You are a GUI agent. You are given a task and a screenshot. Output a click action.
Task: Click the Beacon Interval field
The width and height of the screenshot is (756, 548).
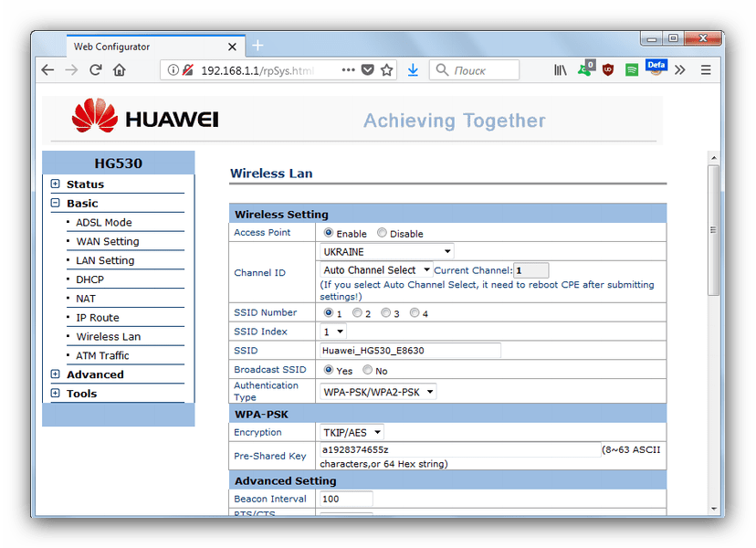(x=346, y=499)
